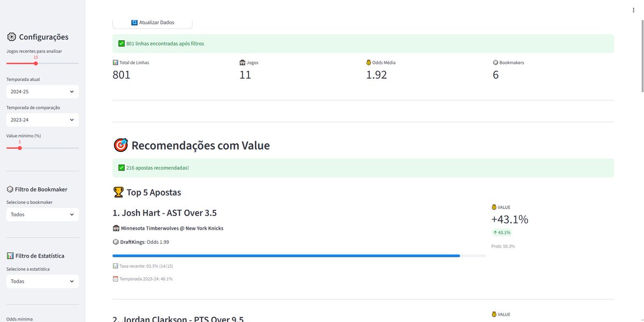Click the trophy icon beside Top 5 Apostas
Screen dimensions: 644x322
click(119, 192)
